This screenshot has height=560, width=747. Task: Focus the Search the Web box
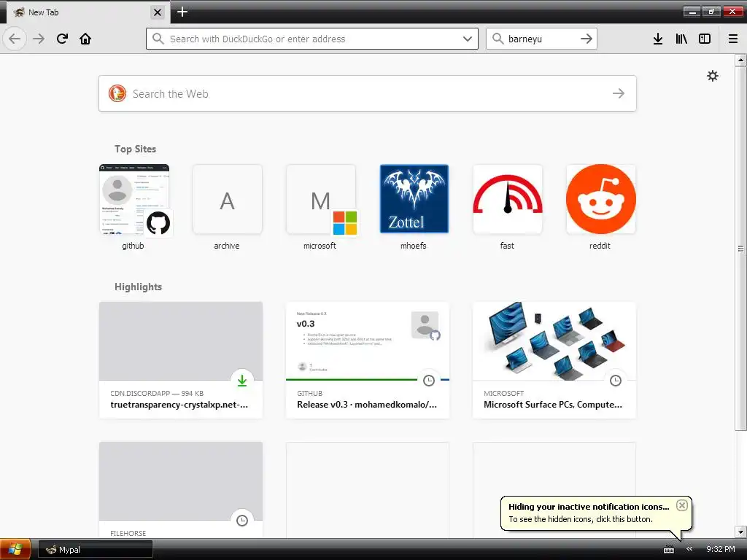368,93
